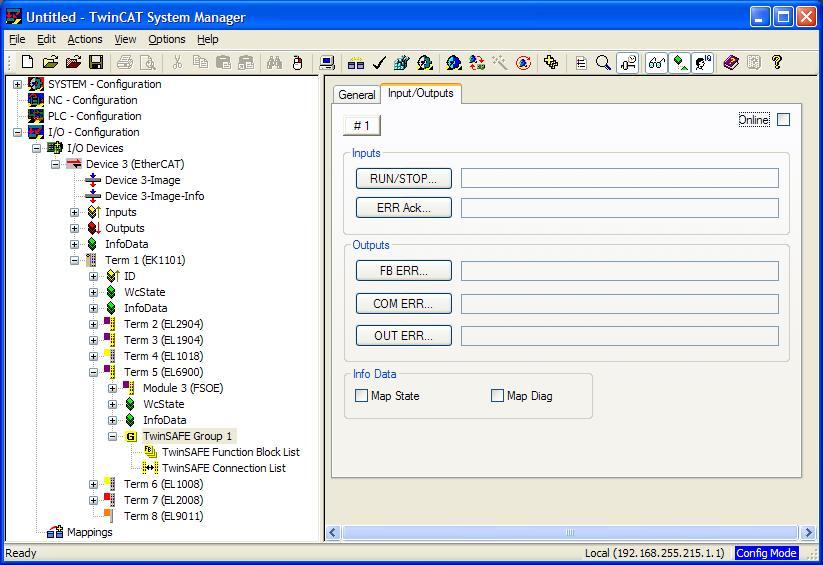Viewport: 823px width, 565px height.
Task: Expand the SYSTEM - Configuration node
Action: (x=17, y=84)
